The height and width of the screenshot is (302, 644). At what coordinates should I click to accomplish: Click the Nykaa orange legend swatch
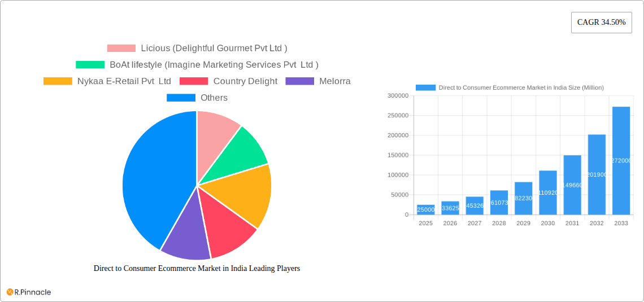click(x=58, y=81)
